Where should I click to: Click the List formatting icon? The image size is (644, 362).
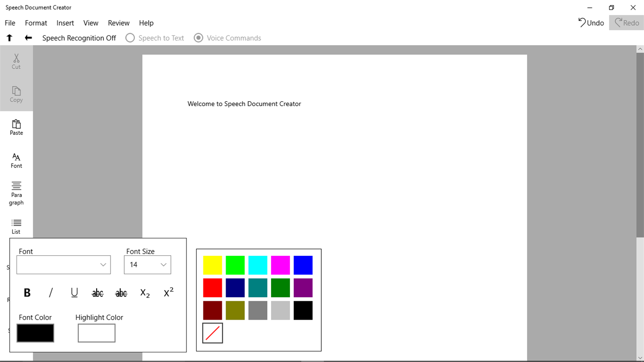click(16, 225)
